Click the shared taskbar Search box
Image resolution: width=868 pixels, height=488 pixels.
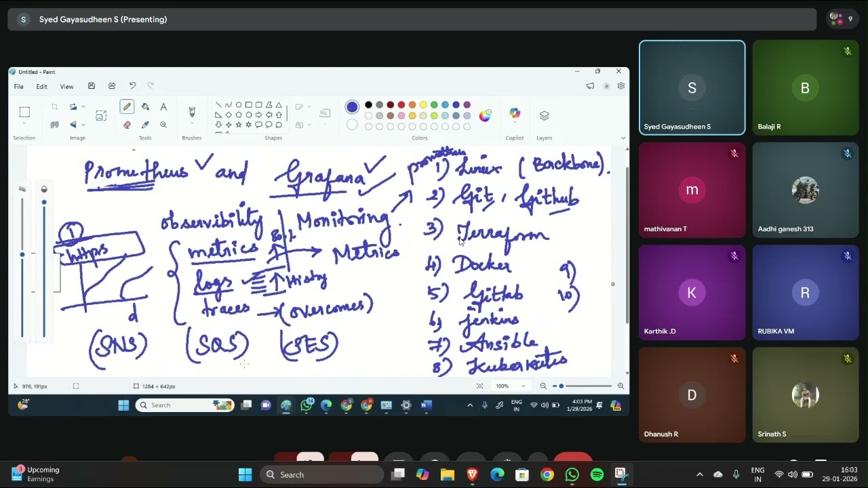[184, 405]
